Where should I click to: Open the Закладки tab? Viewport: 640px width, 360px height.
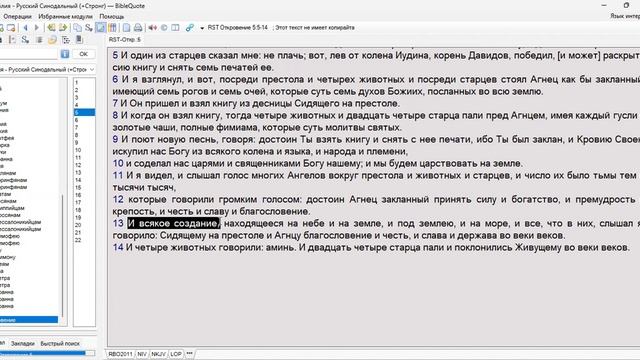pyautogui.click(x=23, y=344)
